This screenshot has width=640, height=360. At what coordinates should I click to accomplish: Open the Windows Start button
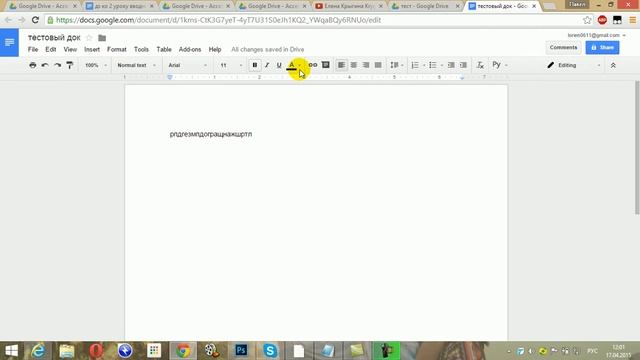click(11, 351)
